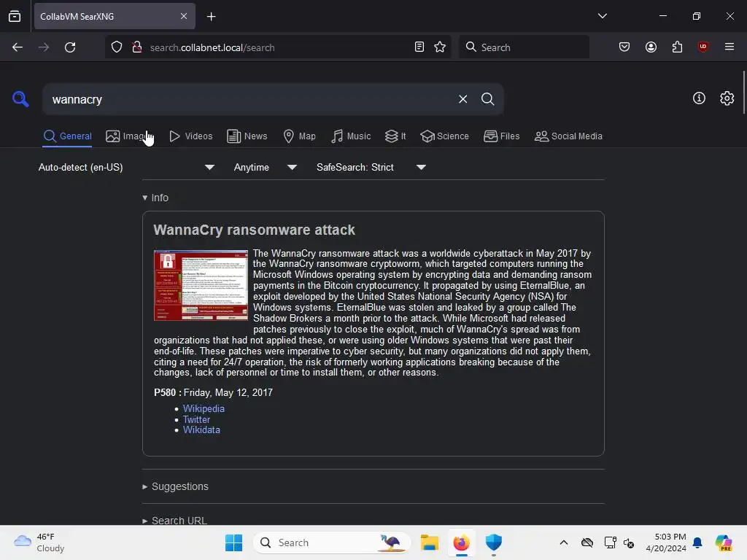Click the insecure connection padlock icon
Viewport: 747px width, 560px height.
pyautogui.click(x=137, y=47)
